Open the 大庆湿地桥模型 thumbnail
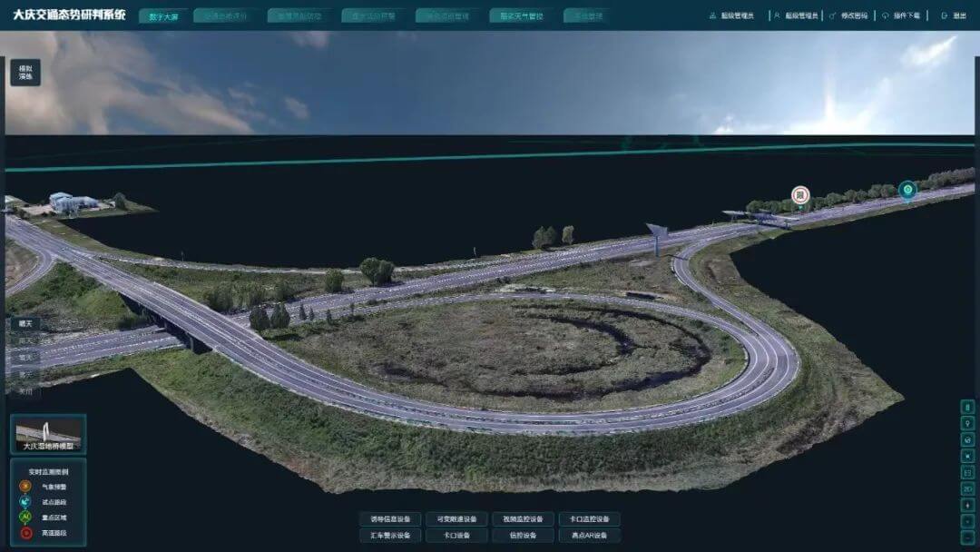Screen dimensions: 980x552 (x=48, y=434)
